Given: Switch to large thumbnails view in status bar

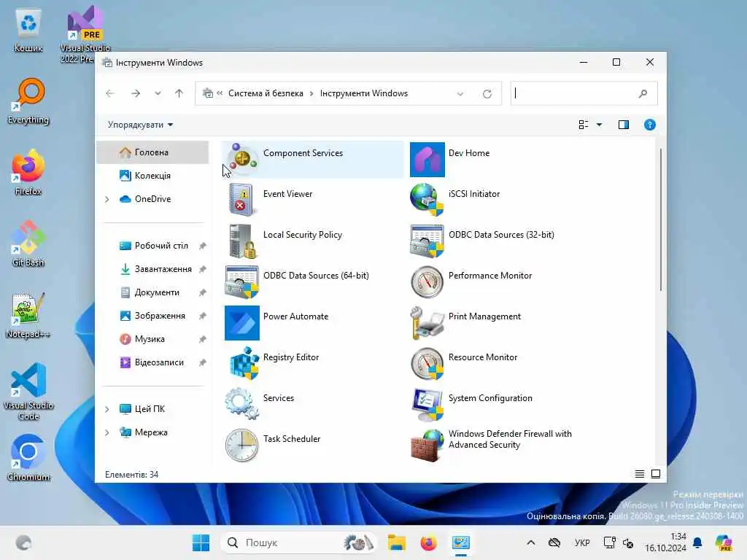Looking at the screenshot, I should (x=656, y=474).
